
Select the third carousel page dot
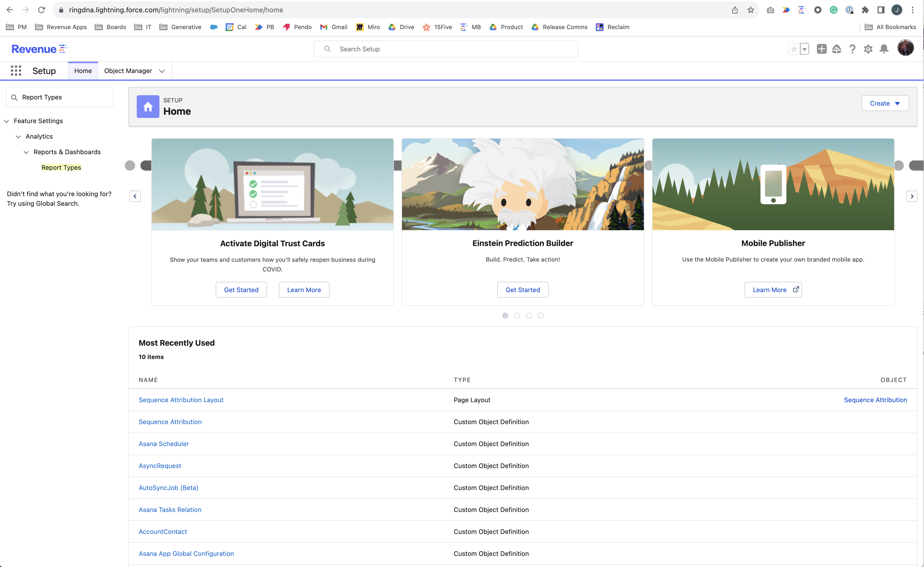529,315
